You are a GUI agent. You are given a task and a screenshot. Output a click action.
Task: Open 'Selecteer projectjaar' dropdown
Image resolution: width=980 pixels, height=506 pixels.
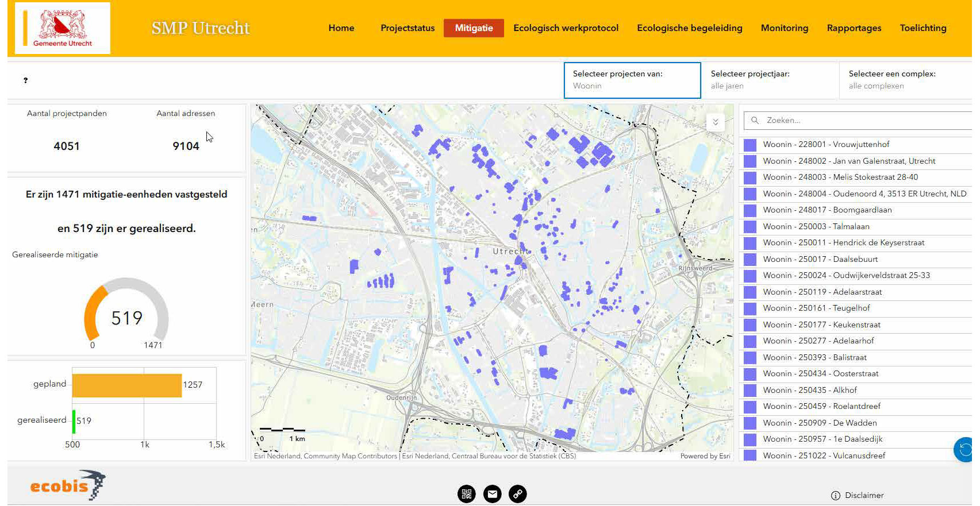pyautogui.click(x=770, y=80)
